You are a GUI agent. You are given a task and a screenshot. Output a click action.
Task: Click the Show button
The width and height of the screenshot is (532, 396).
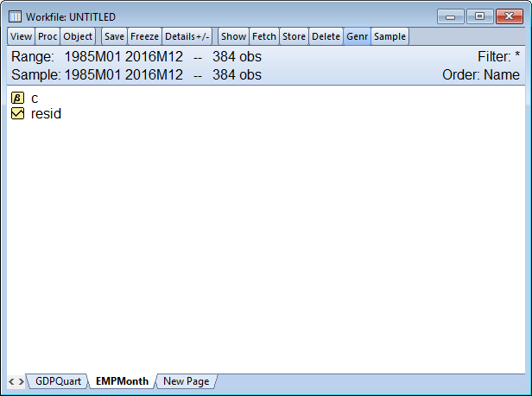pyautogui.click(x=233, y=36)
